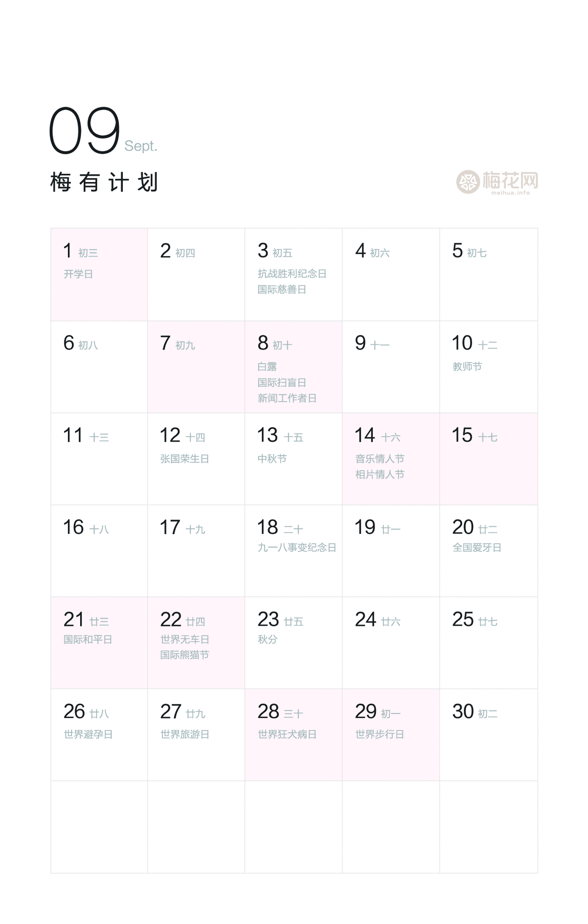588x924 pixels.
Task: Click the 国际熊猫节 label
Action: point(184,655)
